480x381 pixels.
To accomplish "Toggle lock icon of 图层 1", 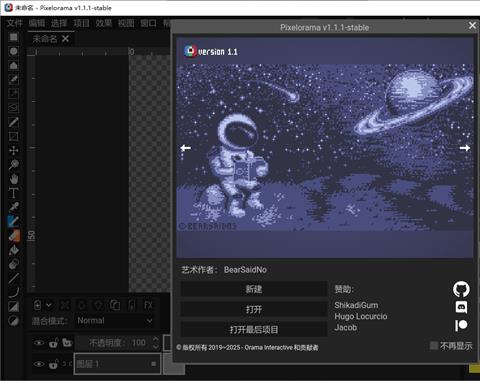I will [x=53, y=364].
